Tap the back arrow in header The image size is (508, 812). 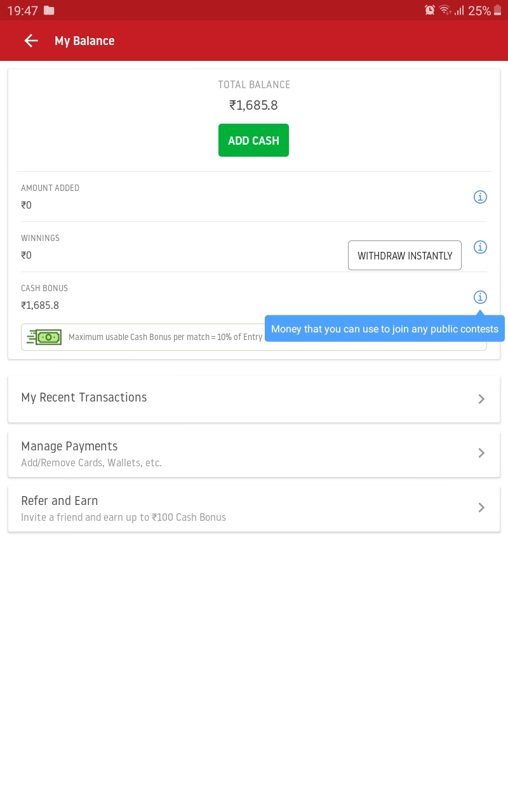click(x=31, y=41)
